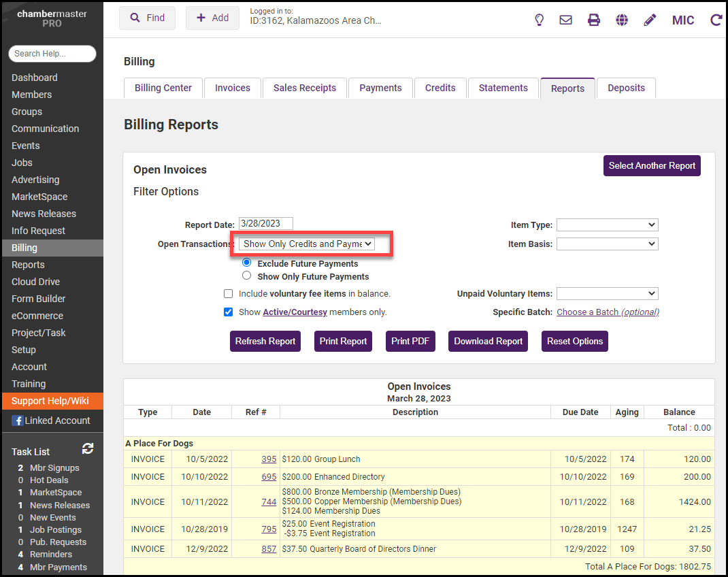Image resolution: width=728 pixels, height=577 pixels.
Task: Go to the Deposits tab
Action: pyautogui.click(x=626, y=88)
